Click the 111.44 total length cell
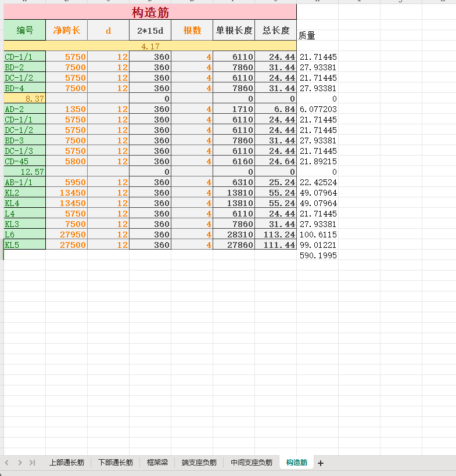Screen dimensions: 456x476 [276, 245]
